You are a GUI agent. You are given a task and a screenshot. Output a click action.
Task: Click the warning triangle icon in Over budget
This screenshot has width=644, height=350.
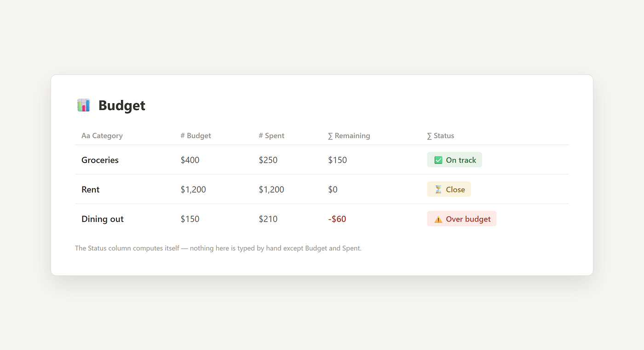pyautogui.click(x=438, y=219)
